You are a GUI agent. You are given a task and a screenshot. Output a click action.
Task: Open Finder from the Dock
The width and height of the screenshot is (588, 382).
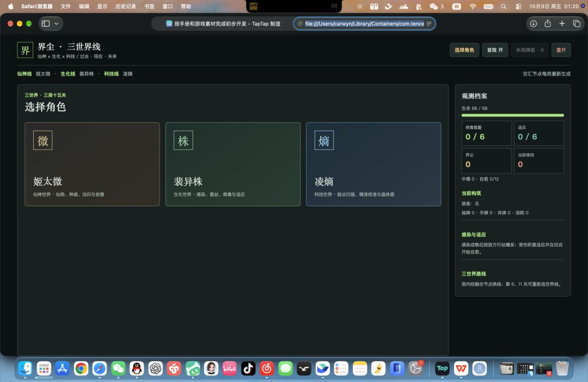[25, 368]
